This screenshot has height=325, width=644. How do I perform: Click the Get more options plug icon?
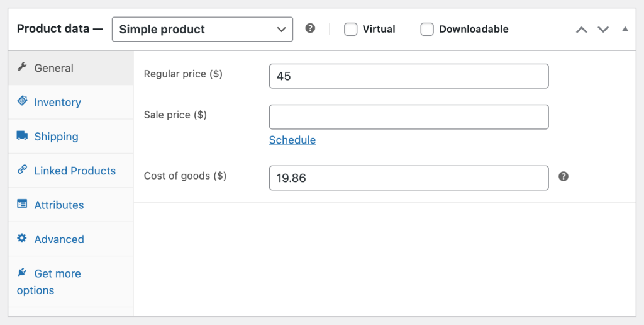tap(22, 272)
